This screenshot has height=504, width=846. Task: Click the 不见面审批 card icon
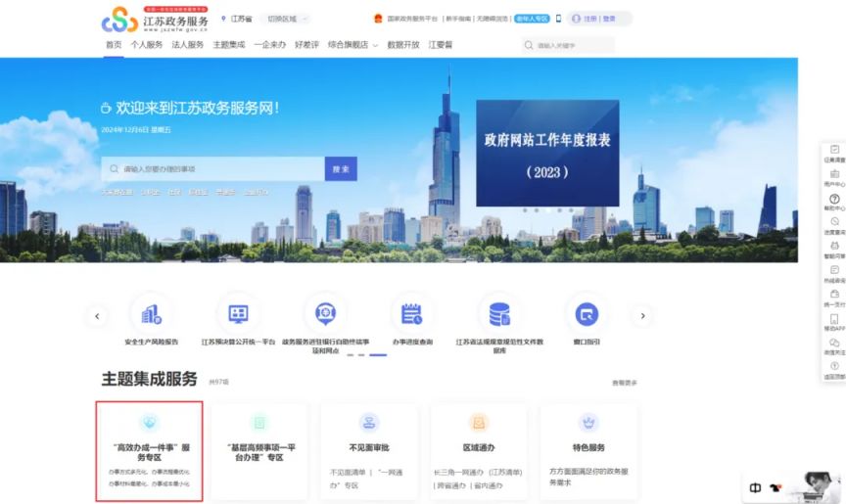pos(369,423)
